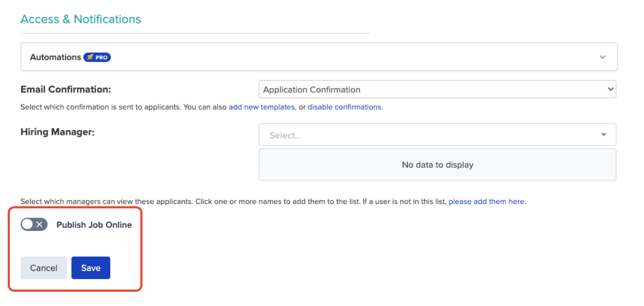Viewport: 644px width, 306px height.
Task: Click the white knob of the publish toggle
Action: pos(27,225)
